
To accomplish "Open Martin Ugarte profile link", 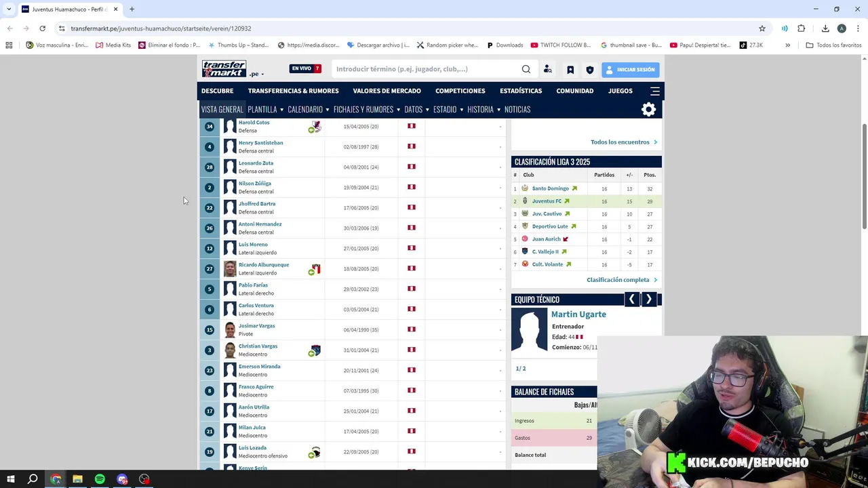I will (x=578, y=314).
